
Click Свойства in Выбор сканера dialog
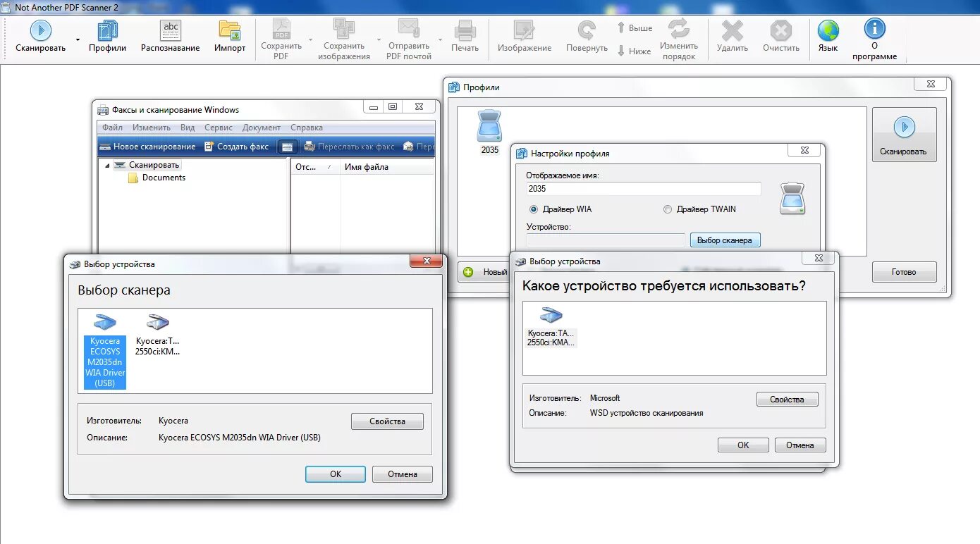(x=387, y=421)
